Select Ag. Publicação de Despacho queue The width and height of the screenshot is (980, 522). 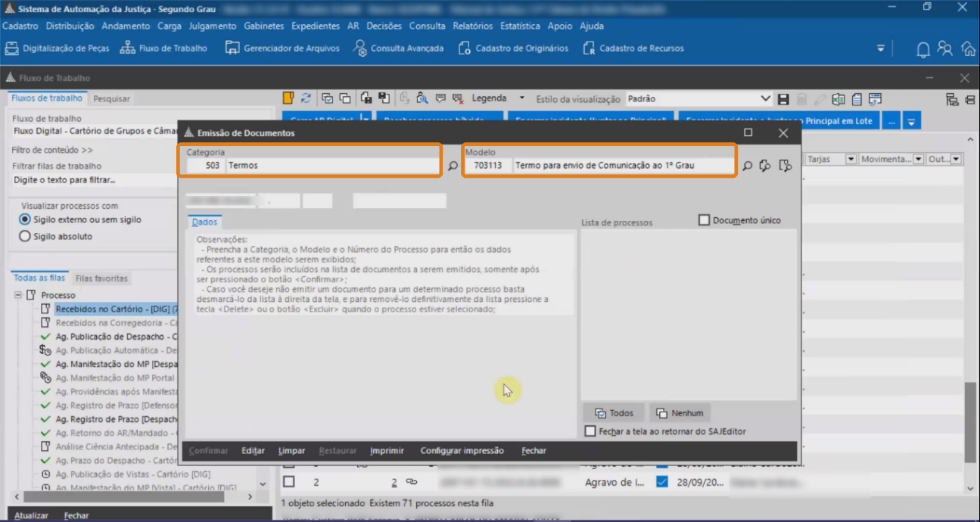click(x=116, y=337)
